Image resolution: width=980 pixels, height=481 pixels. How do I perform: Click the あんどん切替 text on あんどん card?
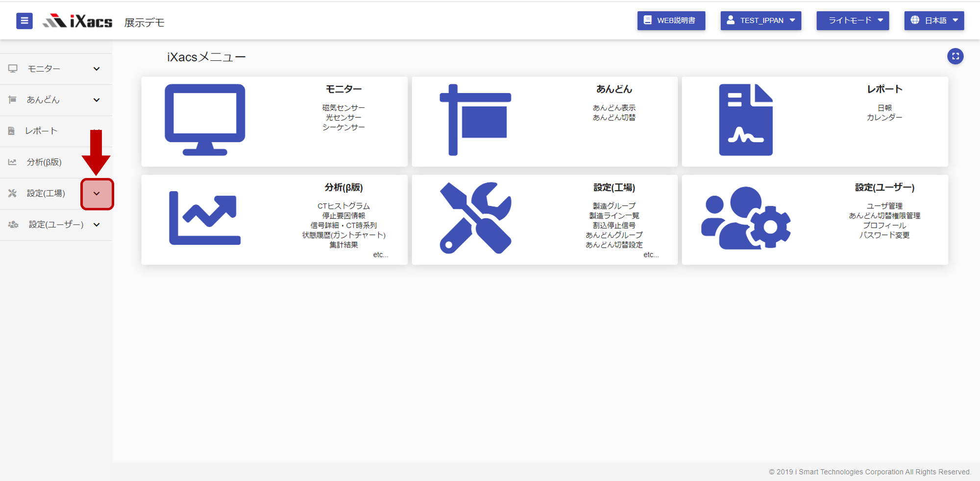614,118
